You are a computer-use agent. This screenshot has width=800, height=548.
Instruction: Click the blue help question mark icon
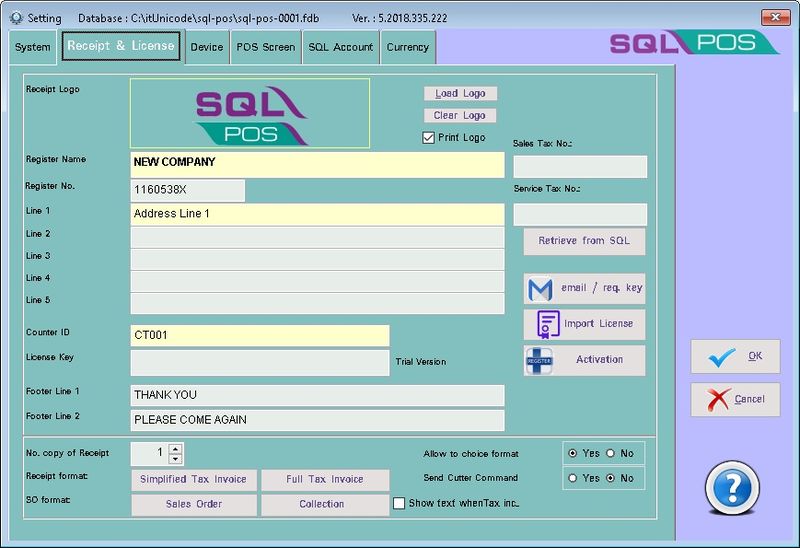[x=733, y=488]
